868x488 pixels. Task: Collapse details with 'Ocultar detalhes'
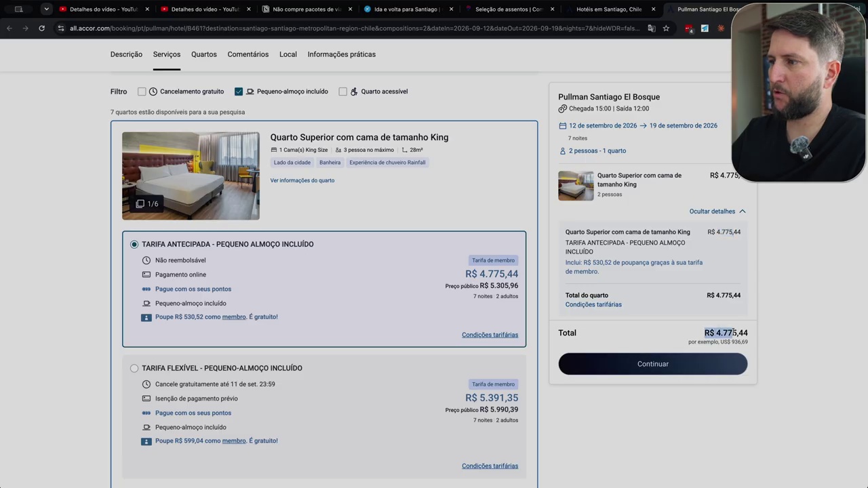(717, 211)
